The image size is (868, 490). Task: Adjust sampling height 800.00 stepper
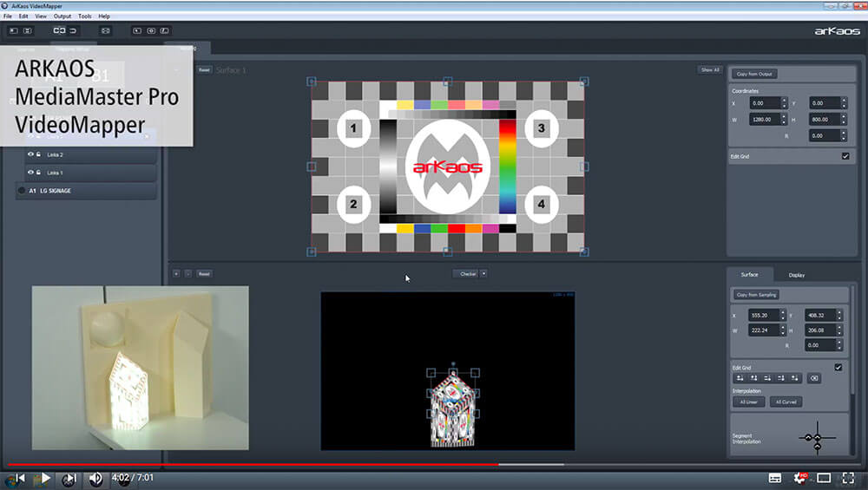click(844, 119)
